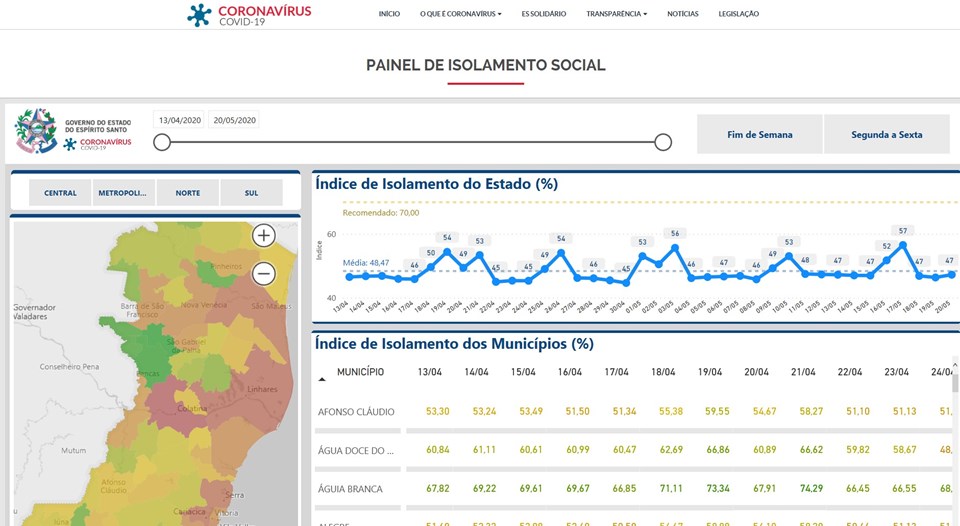The width and height of the screenshot is (960, 526).
Task: Toggle the Fim de Semana filter
Action: point(759,134)
